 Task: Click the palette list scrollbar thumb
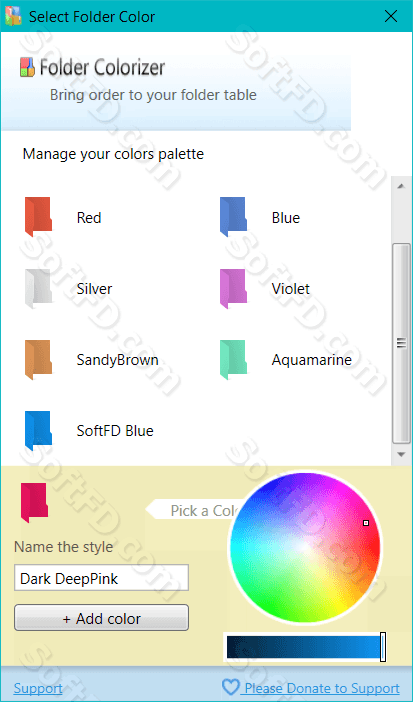[x=401, y=343]
